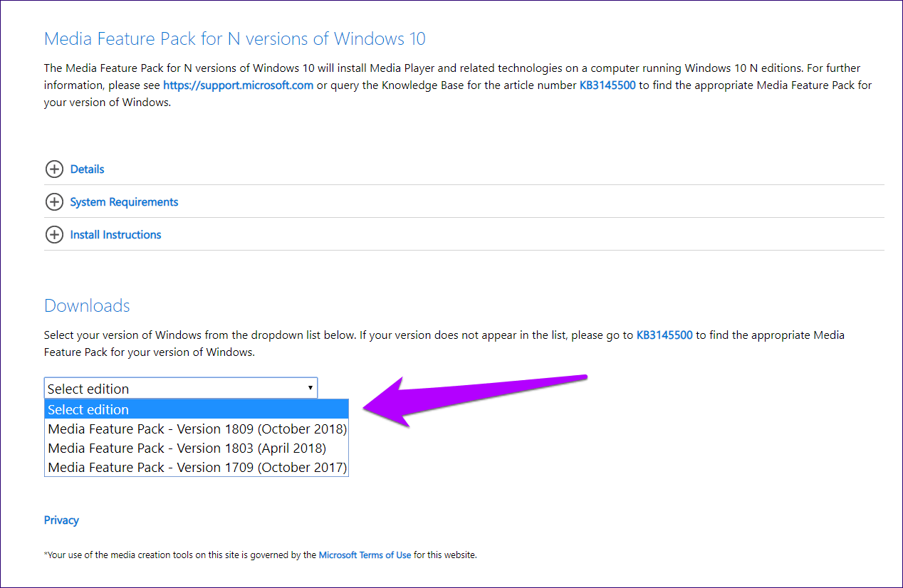Screen dimensions: 903x588
Task: Open KB3145500 link in the intro paragraph
Action: (607, 85)
